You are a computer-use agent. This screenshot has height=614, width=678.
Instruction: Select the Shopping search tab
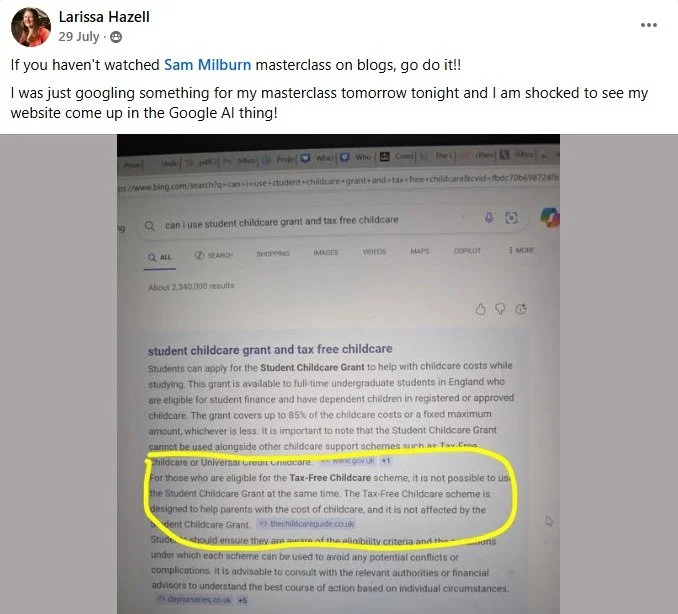(x=273, y=253)
